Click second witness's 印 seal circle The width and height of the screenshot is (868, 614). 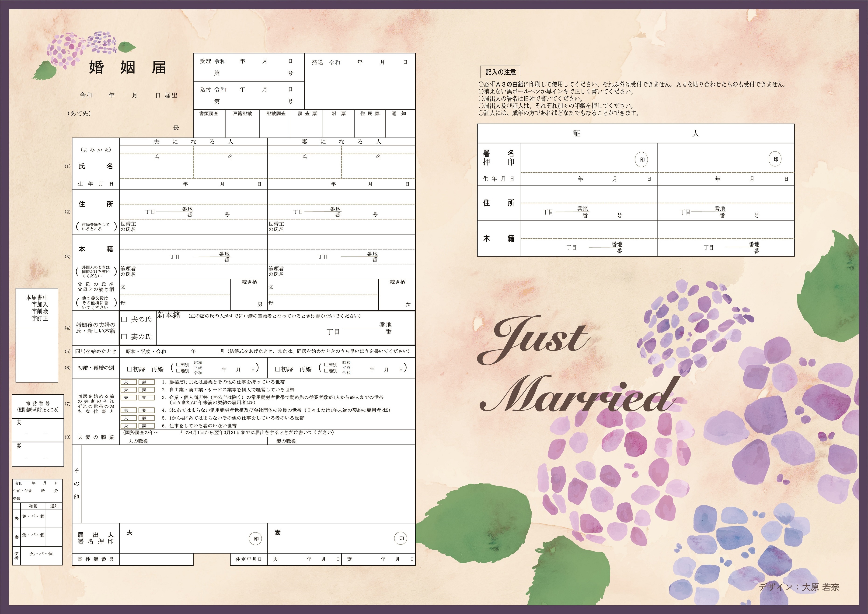[x=775, y=159]
